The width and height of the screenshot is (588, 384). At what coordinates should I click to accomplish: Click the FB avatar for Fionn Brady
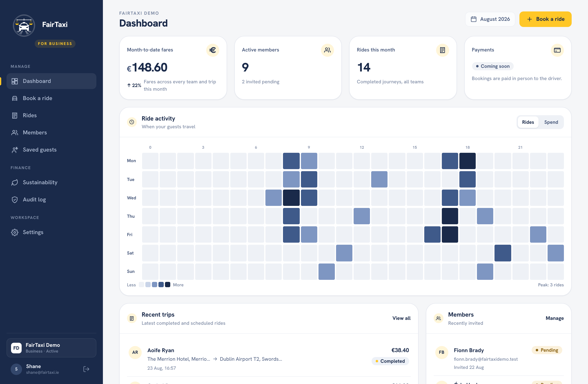441,352
